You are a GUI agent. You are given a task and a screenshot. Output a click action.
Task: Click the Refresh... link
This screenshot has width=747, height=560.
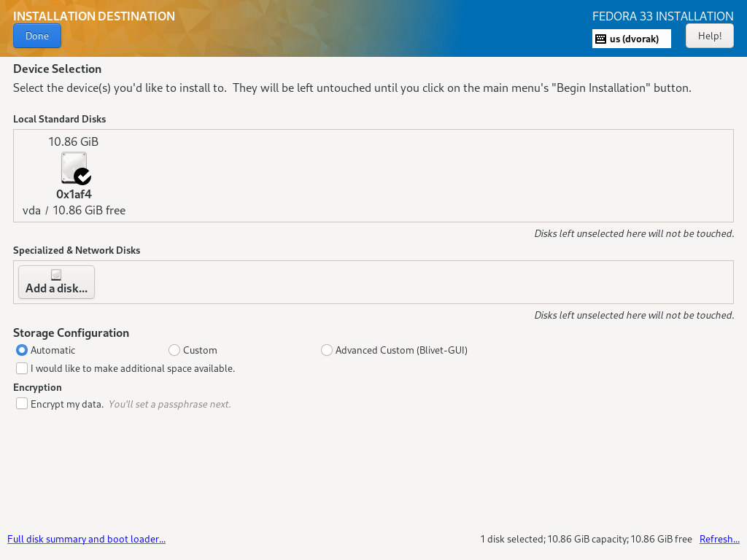[x=719, y=539]
